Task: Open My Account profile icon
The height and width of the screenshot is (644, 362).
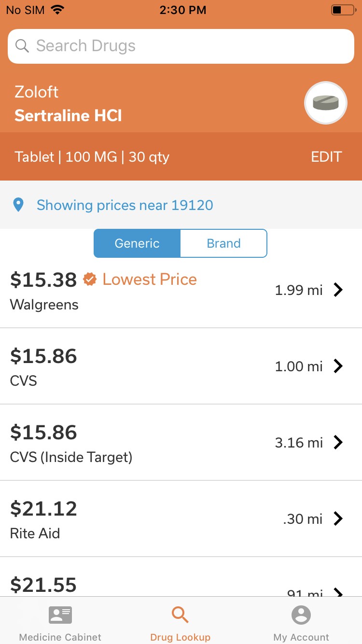Action: click(301, 615)
